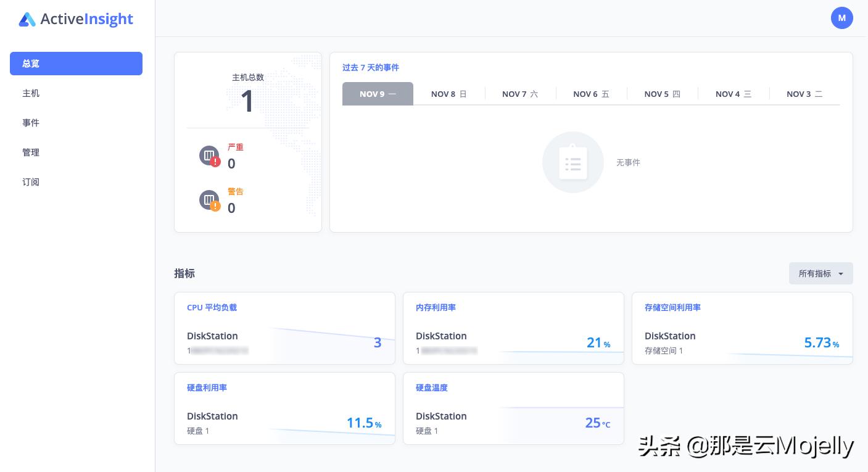Switch to the 管理 section
868x472 pixels.
[x=31, y=152]
